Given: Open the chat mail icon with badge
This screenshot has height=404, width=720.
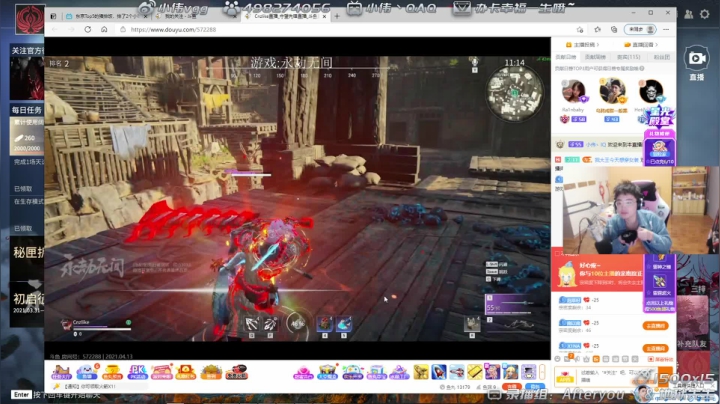Looking at the screenshot, I should click(x=567, y=359).
